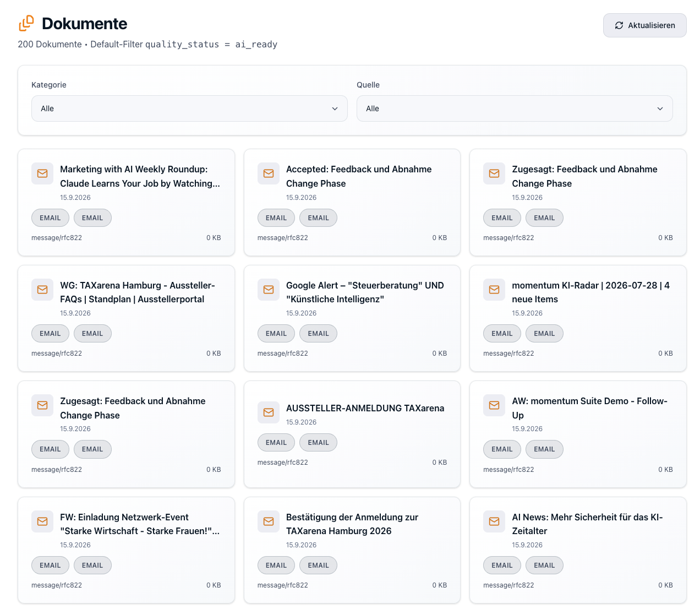
Task: Click first EMAIL tag on Google Alert card
Action: click(x=276, y=334)
